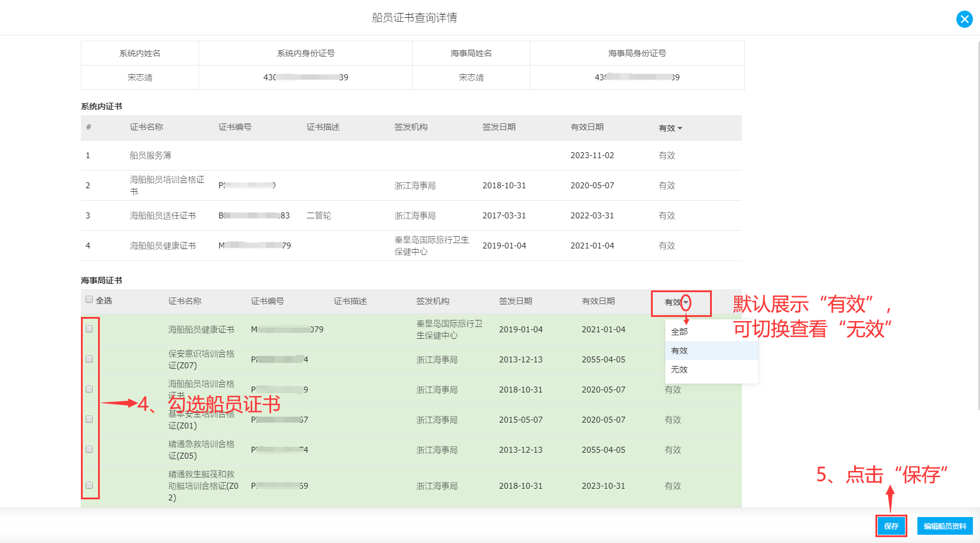Check the 保安意识培训合格证(Z07) row checkbox
The width and height of the screenshot is (980, 543).
tap(89, 359)
